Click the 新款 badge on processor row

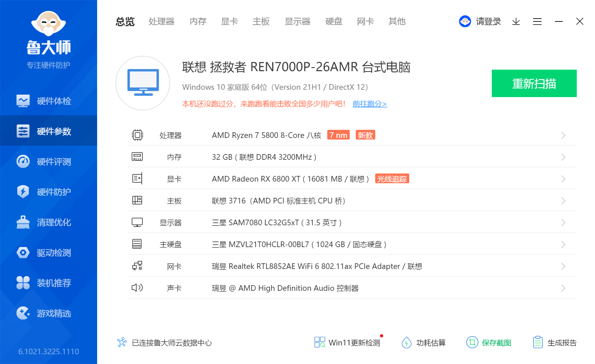(365, 135)
